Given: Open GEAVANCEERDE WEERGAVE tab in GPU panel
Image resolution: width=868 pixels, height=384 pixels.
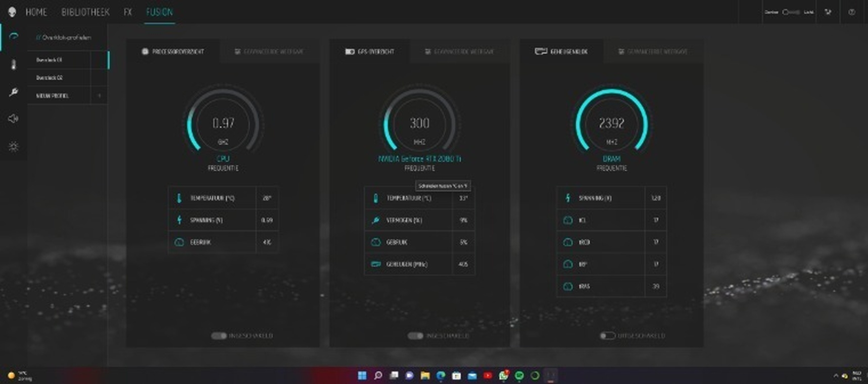Looking at the screenshot, I should [459, 51].
